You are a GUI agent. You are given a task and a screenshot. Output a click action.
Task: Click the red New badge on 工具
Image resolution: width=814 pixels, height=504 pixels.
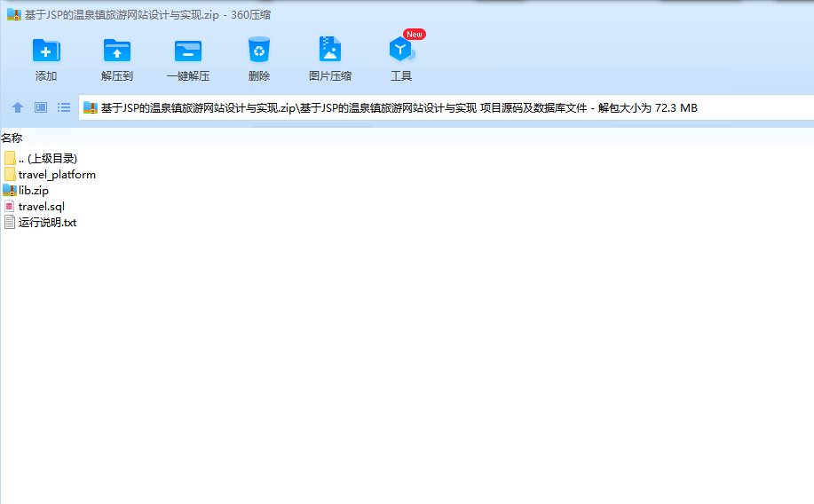click(415, 35)
